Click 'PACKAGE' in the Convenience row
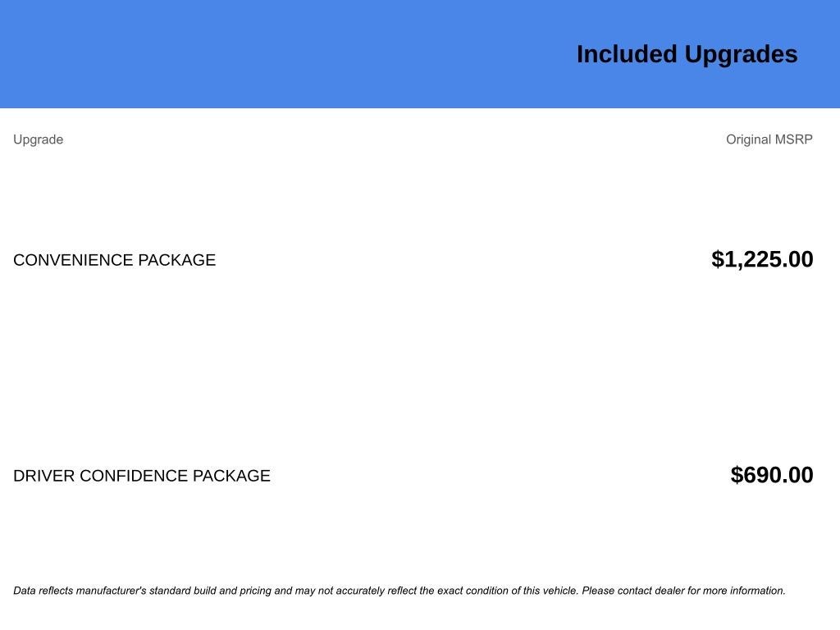This screenshot has width=840, height=630. point(177,260)
